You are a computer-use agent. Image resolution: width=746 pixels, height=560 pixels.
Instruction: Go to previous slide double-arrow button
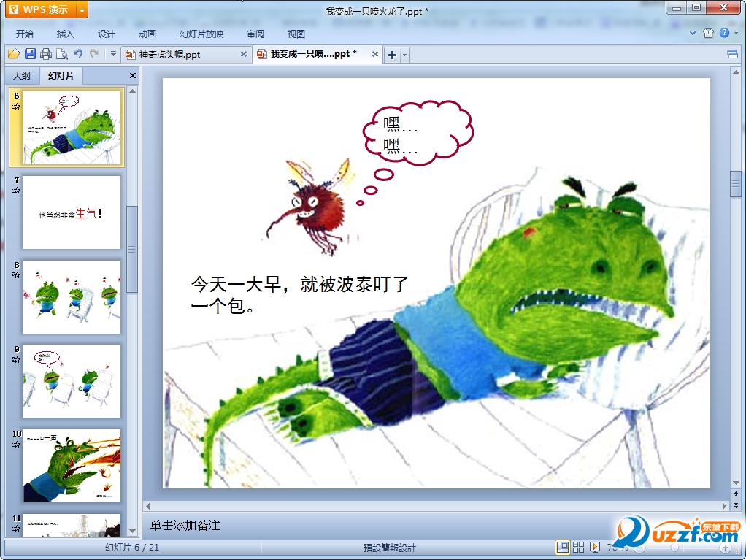coord(736,495)
